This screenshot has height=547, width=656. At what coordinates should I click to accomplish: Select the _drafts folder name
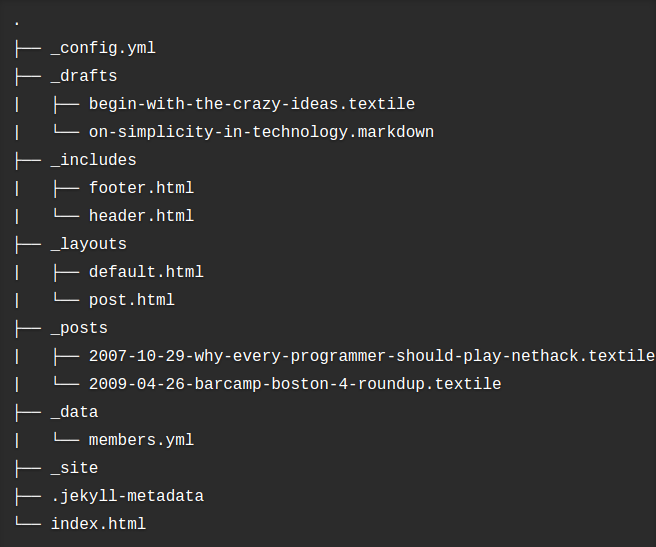pos(84,76)
